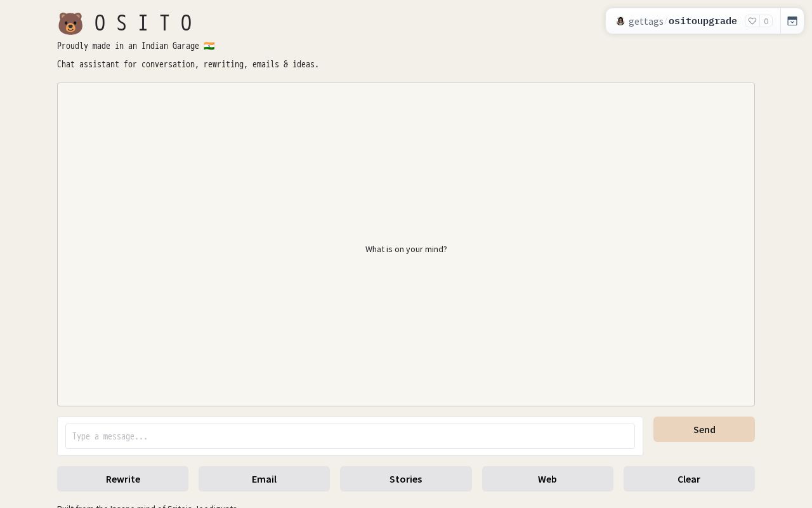This screenshot has width=812, height=508.
Task: Click the 'Chat assistant for conversation' description
Action: [x=188, y=64]
